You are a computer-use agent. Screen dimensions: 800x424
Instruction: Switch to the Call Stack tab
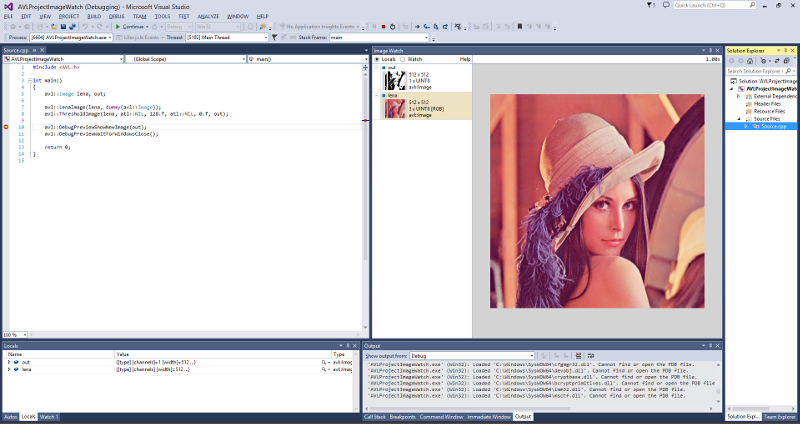(375, 416)
